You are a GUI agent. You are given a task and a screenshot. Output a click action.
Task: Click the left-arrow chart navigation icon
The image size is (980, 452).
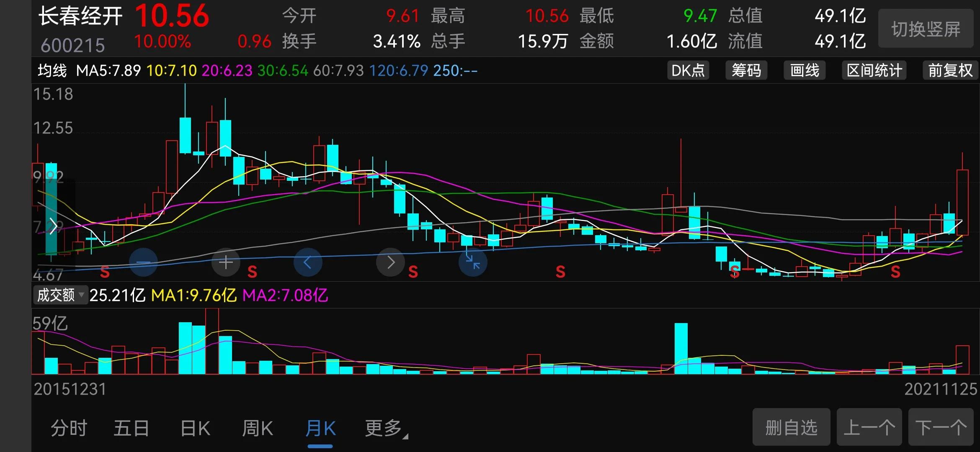click(308, 262)
